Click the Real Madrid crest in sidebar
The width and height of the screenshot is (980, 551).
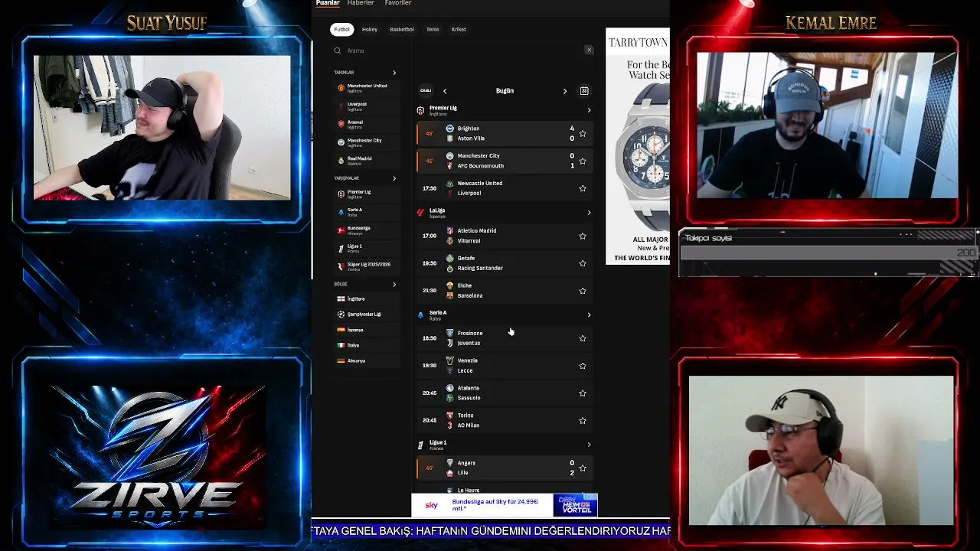341,161
